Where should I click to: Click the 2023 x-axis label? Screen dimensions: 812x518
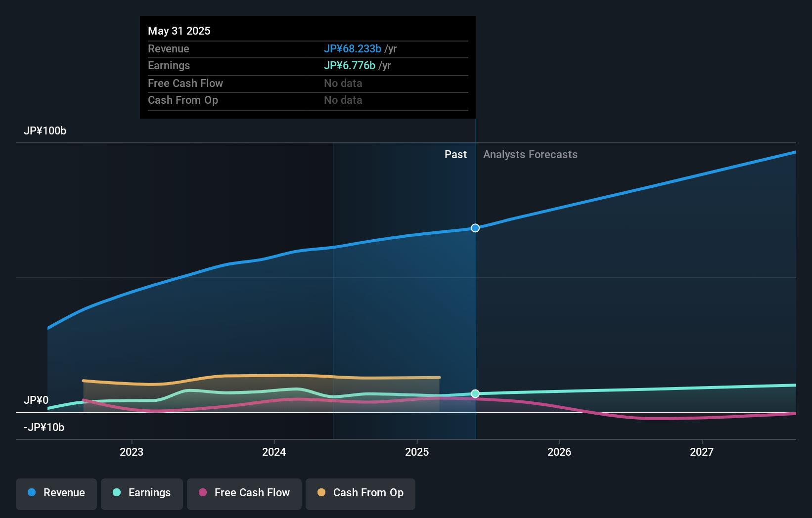(x=132, y=452)
